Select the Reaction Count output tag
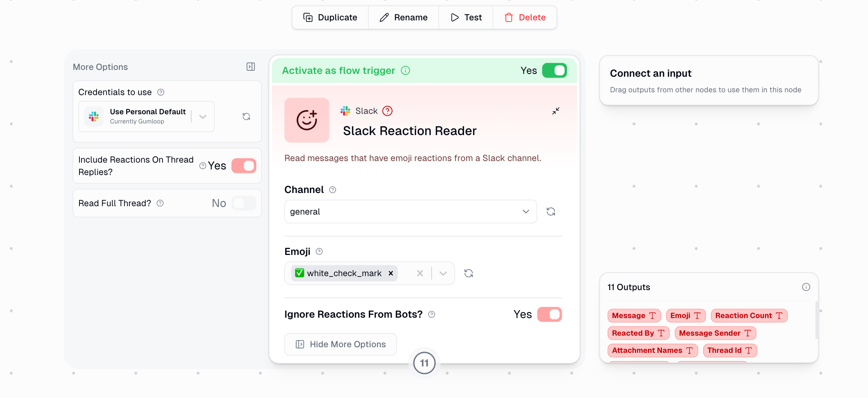 click(749, 316)
